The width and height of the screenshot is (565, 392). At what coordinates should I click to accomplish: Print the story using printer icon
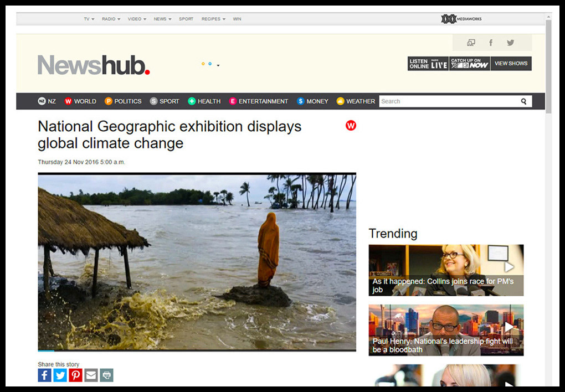coord(107,375)
